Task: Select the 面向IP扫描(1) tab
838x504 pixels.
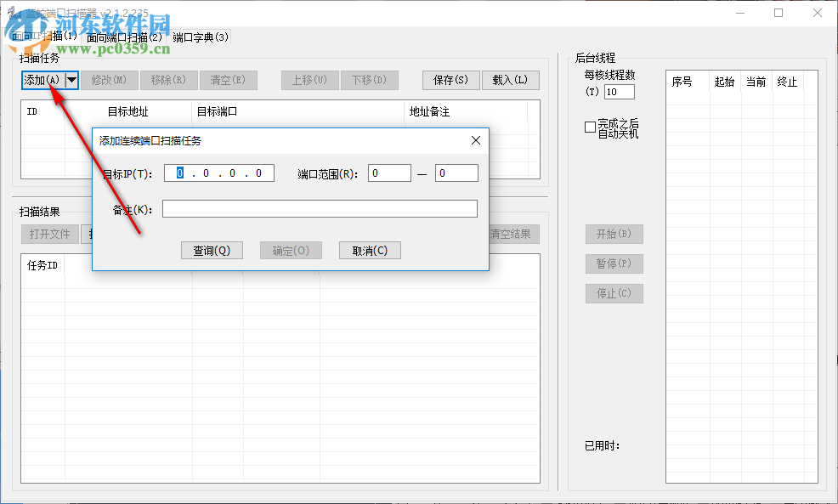Action: (45, 36)
